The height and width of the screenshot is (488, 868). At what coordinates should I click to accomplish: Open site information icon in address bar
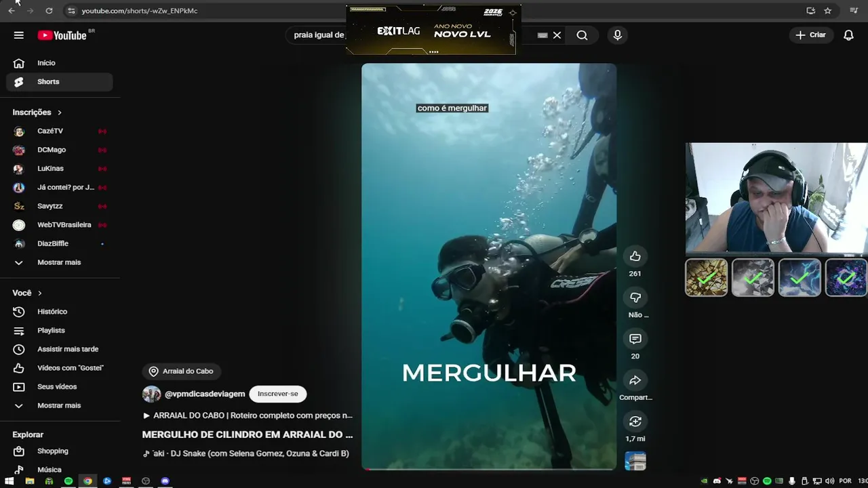[71, 11]
